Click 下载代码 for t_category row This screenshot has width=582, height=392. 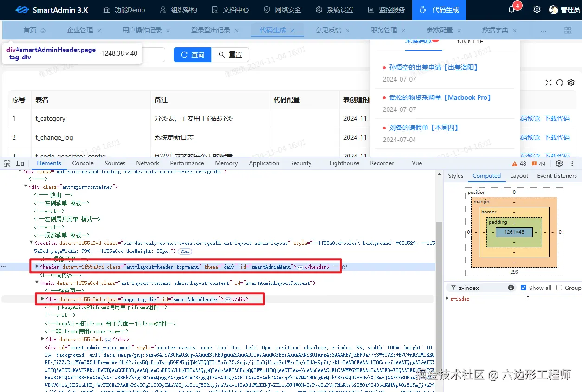[557, 118]
